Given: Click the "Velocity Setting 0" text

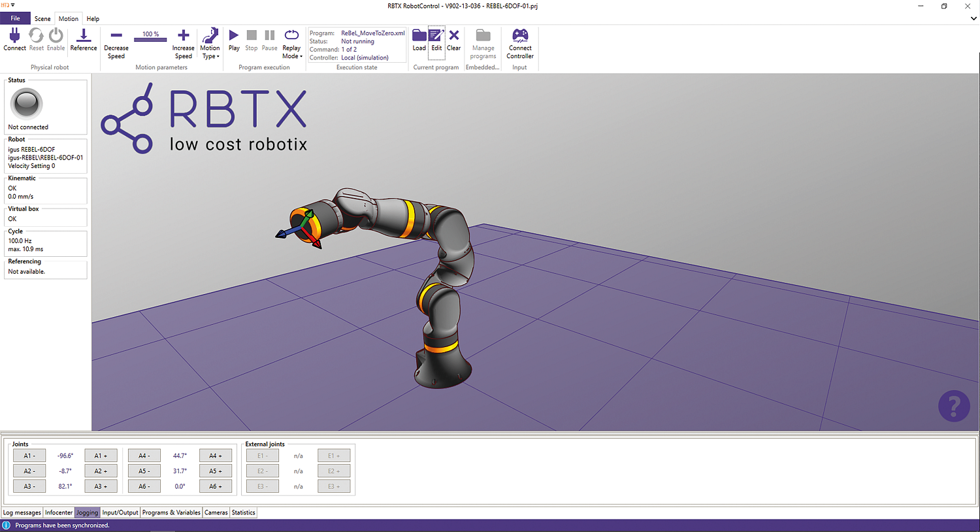Looking at the screenshot, I should [x=31, y=166].
